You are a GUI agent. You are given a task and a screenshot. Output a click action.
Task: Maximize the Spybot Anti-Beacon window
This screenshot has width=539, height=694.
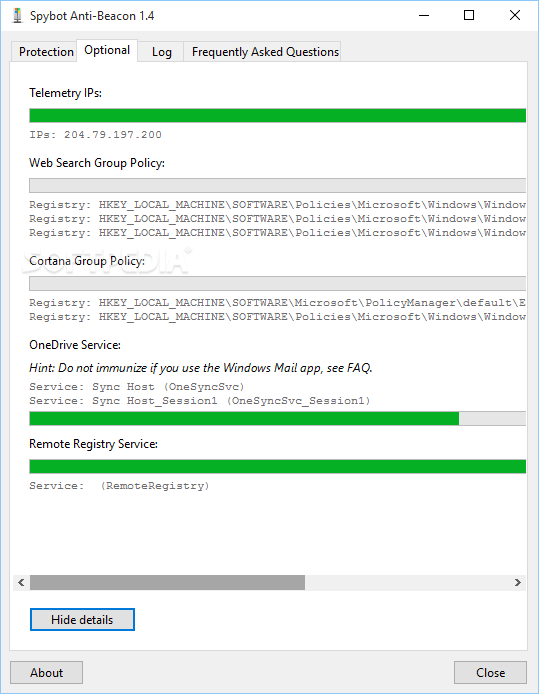469,15
